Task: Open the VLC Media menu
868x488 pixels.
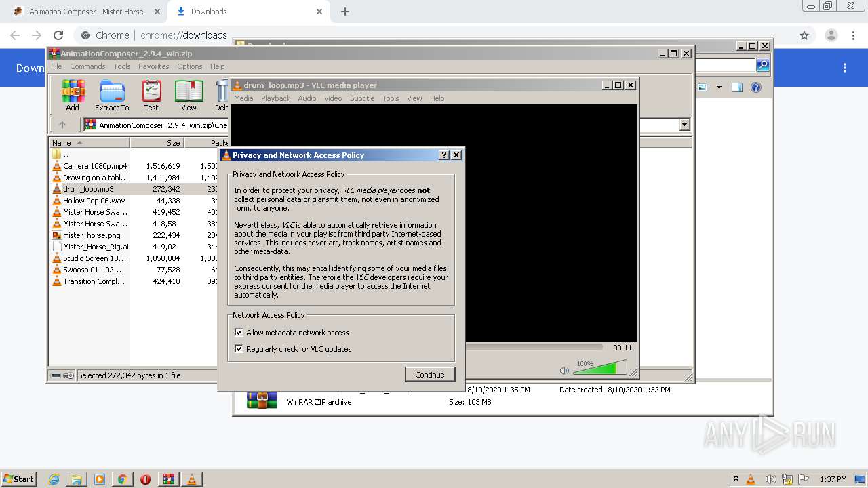Action: [243, 98]
